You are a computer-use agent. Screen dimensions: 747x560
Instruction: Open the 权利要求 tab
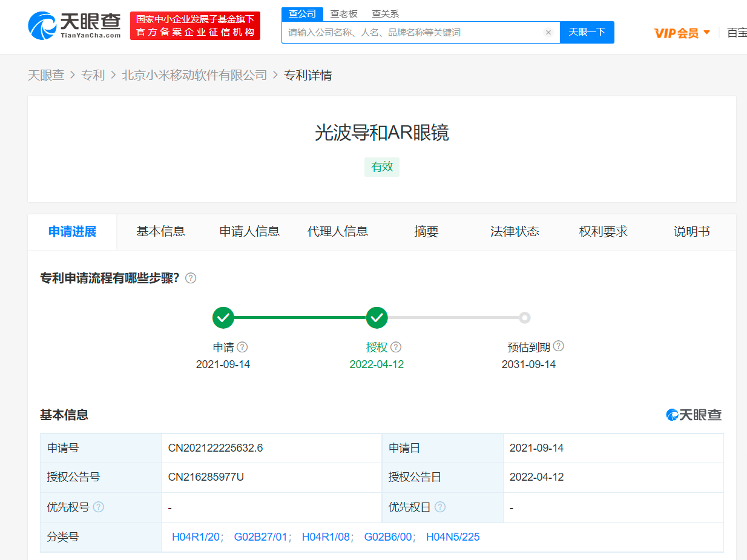pyautogui.click(x=604, y=232)
